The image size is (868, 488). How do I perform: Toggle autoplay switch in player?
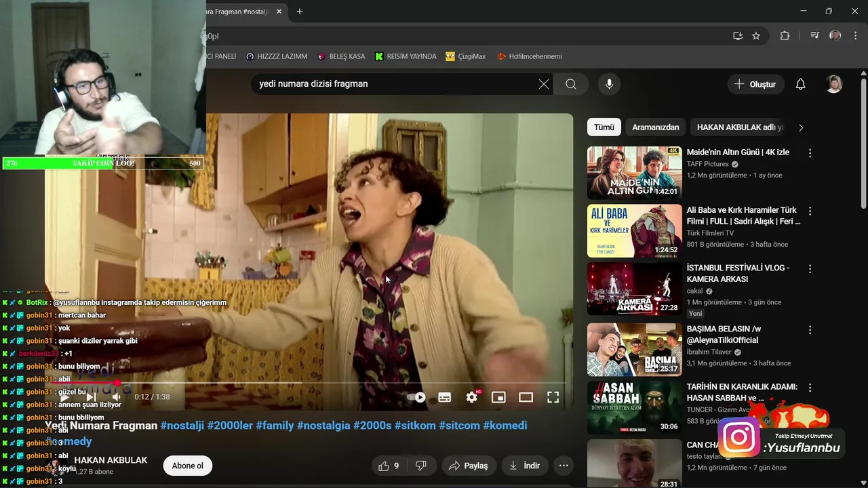click(416, 397)
